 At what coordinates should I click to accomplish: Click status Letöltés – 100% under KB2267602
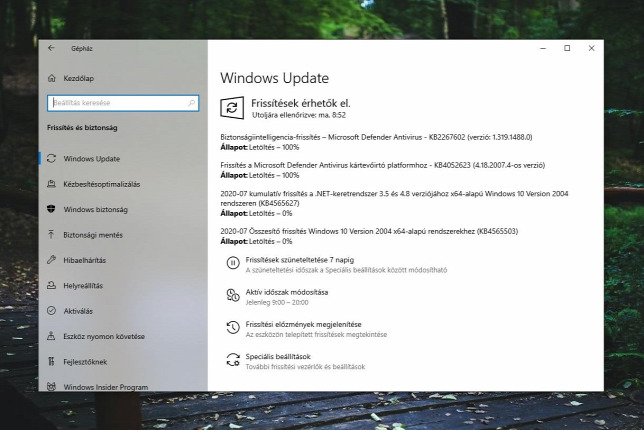pos(274,147)
